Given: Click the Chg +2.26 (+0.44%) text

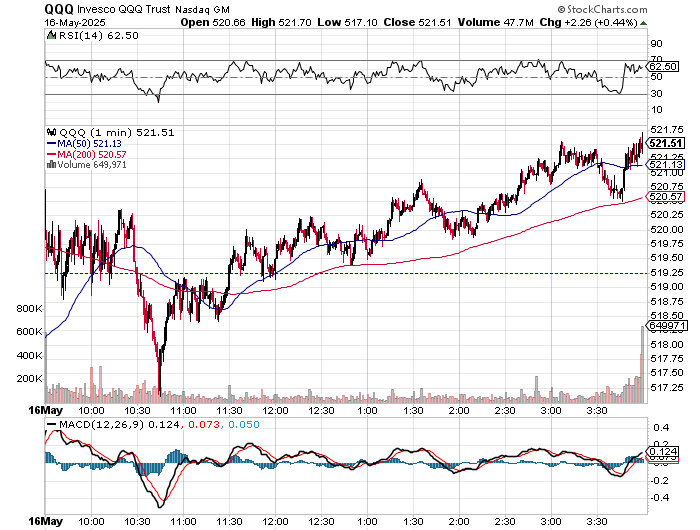Looking at the screenshot, I should pos(588,22).
